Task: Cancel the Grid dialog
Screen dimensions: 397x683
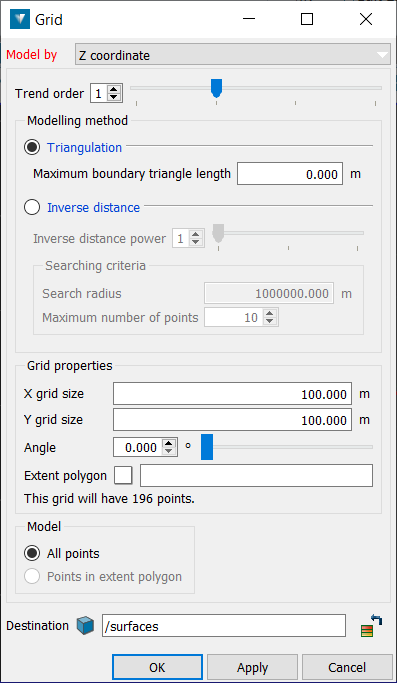Action: point(347,667)
